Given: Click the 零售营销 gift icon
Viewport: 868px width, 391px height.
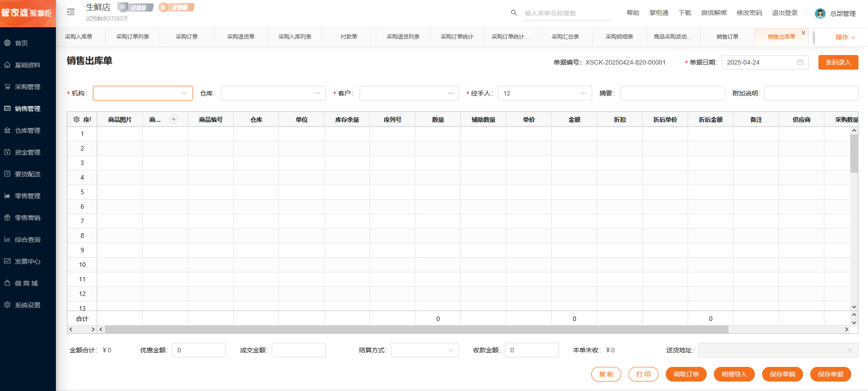Looking at the screenshot, I should click(x=7, y=217).
